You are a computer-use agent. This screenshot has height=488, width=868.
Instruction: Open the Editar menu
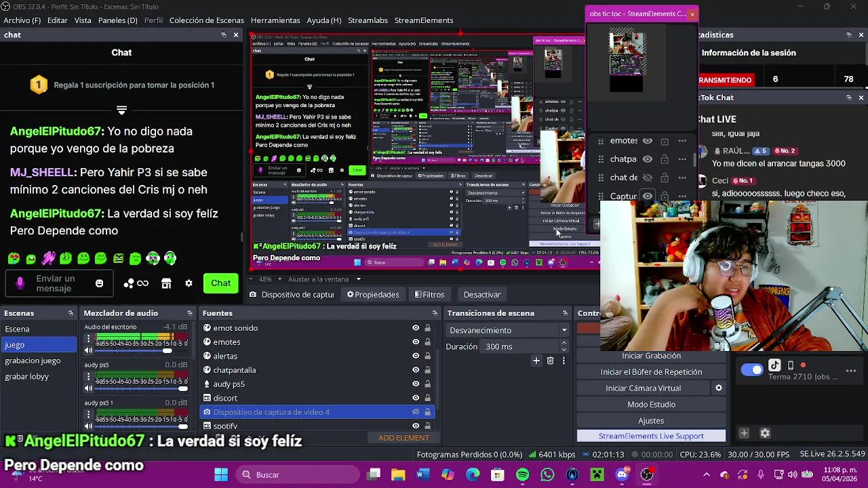[57, 20]
